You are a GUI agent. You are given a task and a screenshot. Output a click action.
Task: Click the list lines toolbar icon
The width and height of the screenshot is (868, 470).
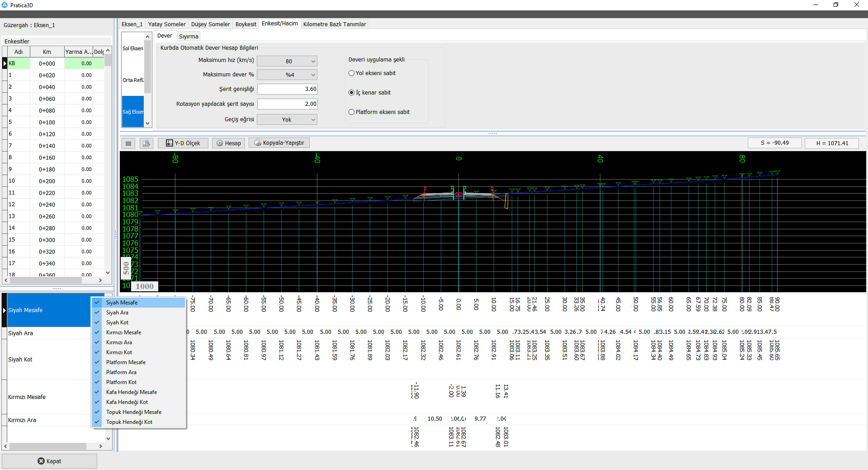click(128, 143)
